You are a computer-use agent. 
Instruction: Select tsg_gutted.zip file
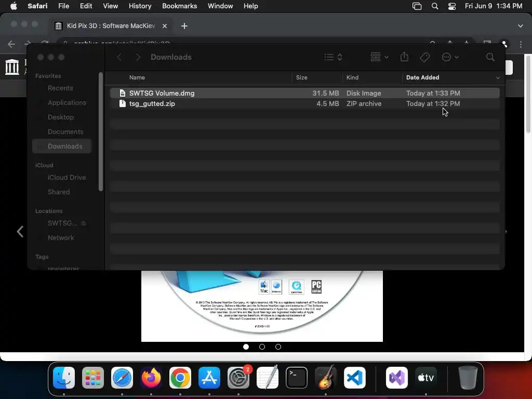pyautogui.click(x=304, y=103)
